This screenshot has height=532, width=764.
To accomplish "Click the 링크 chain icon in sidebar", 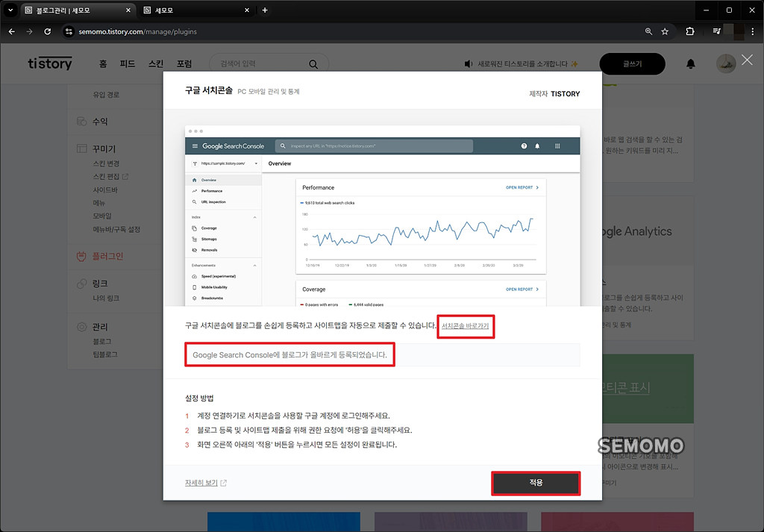I will pos(82,283).
